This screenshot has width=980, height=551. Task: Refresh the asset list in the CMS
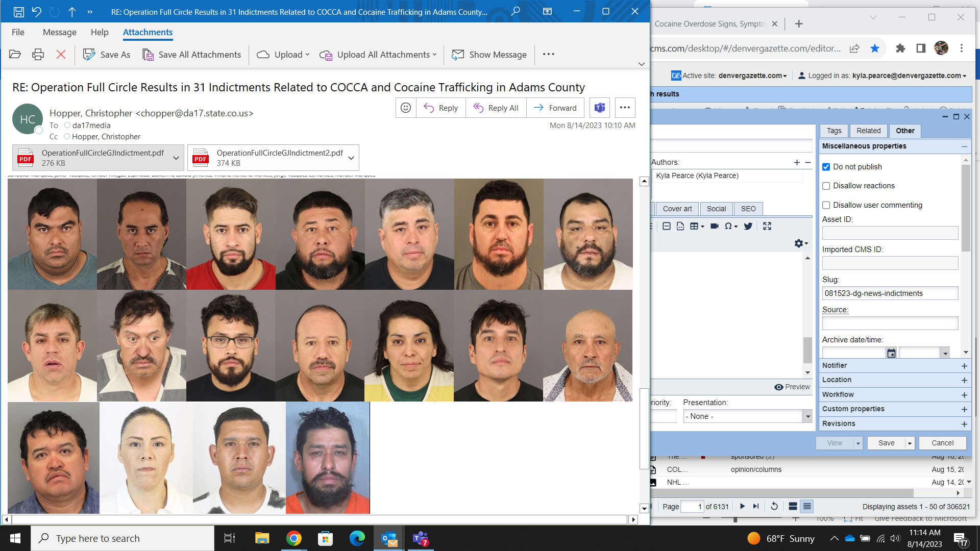coord(774,506)
